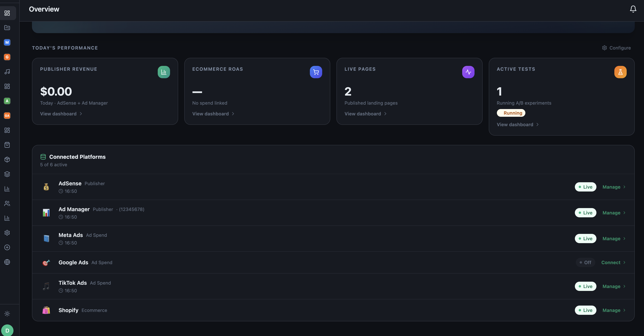This screenshot has height=336, width=644.
Task: Click the purple Live Pages pulse icon
Action: tap(468, 72)
